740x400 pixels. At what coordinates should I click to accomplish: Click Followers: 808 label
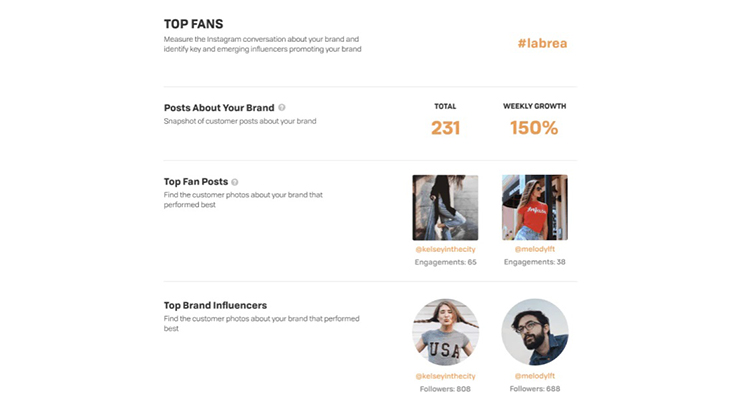pos(445,389)
